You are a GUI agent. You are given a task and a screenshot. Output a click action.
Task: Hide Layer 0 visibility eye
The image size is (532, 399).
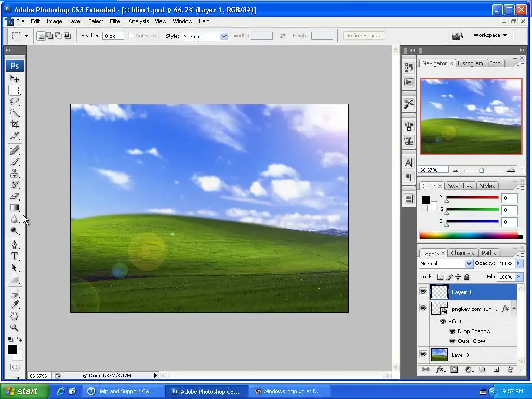pyautogui.click(x=423, y=354)
